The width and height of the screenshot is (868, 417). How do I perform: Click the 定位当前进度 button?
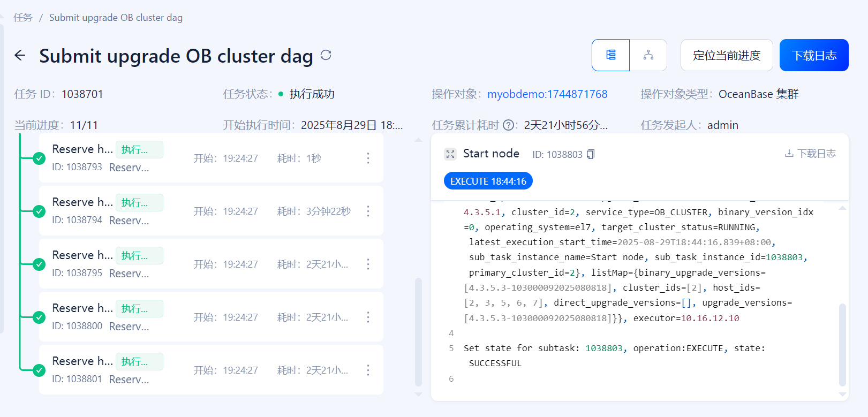point(726,55)
